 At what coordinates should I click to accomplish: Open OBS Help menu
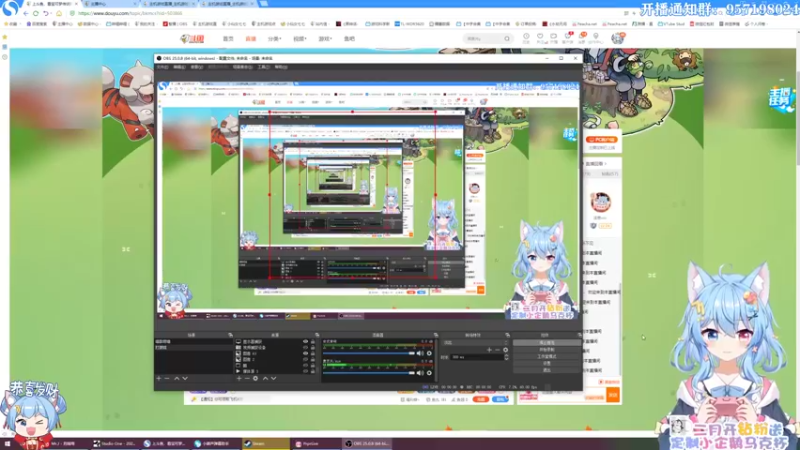click(281, 67)
